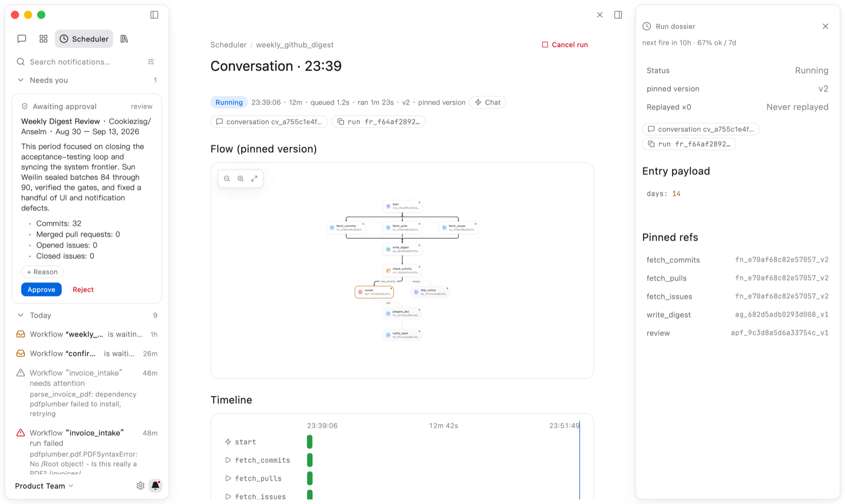Select the write_digest agent node
Image resolution: width=845 pixels, height=504 pixels.
pos(402,249)
